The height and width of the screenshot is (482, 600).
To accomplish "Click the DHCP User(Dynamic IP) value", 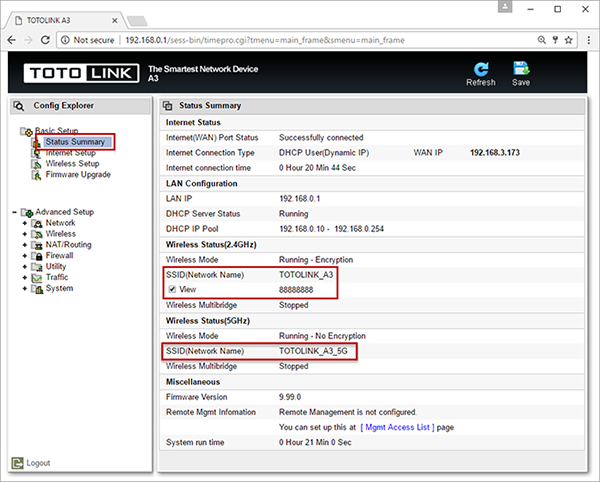I will (x=324, y=153).
